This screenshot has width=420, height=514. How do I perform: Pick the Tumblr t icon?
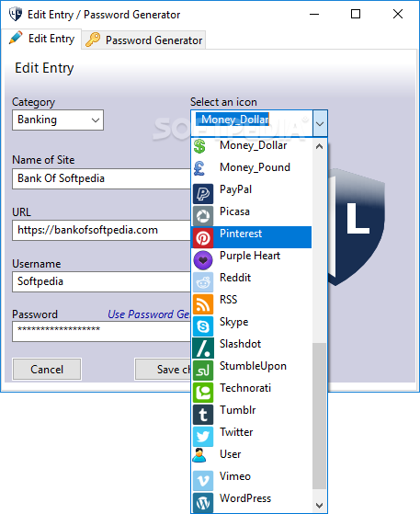point(203,415)
